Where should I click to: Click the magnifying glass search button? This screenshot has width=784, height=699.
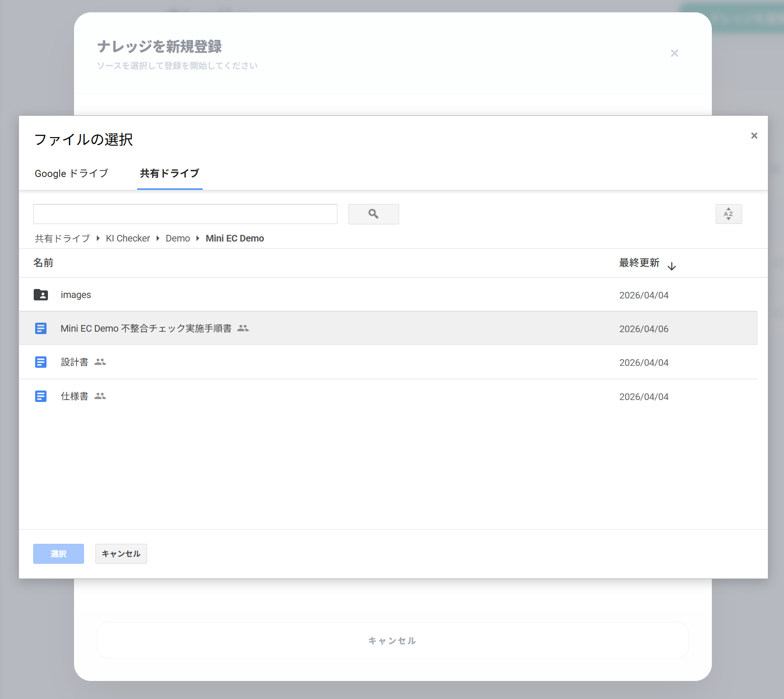[373, 214]
